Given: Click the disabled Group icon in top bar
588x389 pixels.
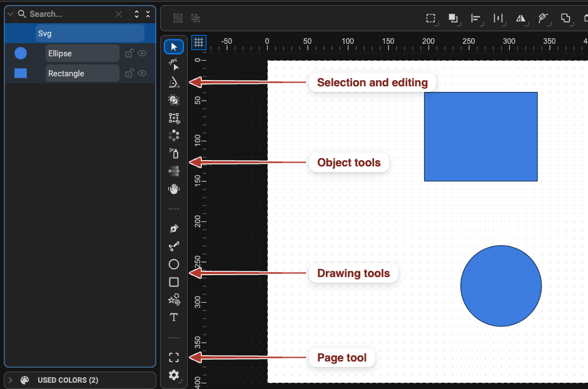Looking at the screenshot, I should 178,18.
